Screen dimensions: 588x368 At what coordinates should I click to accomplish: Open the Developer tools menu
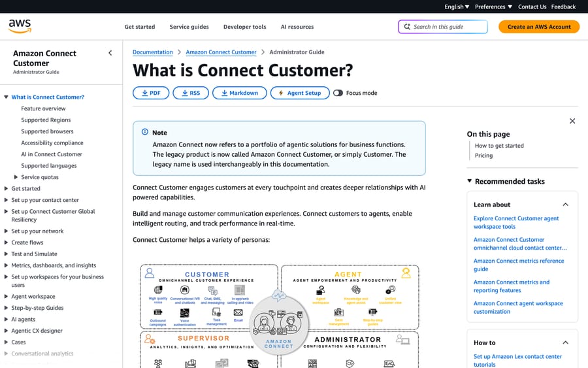point(244,27)
